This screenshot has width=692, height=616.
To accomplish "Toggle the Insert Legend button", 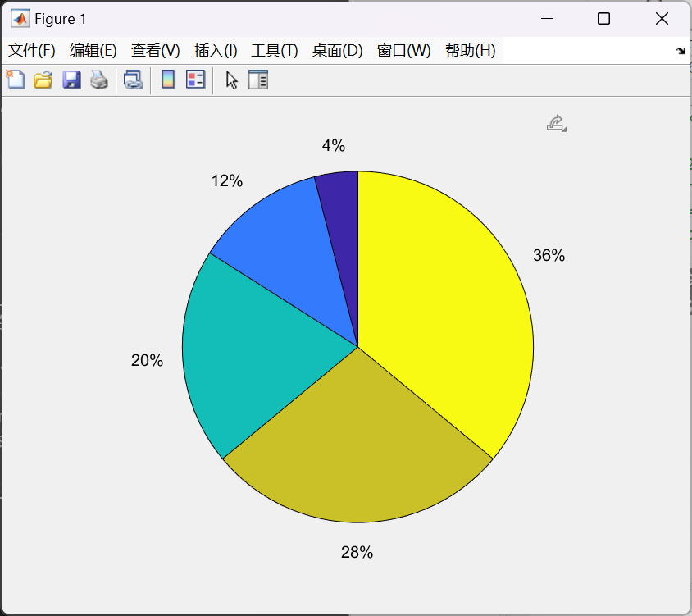I will click(195, 80).
